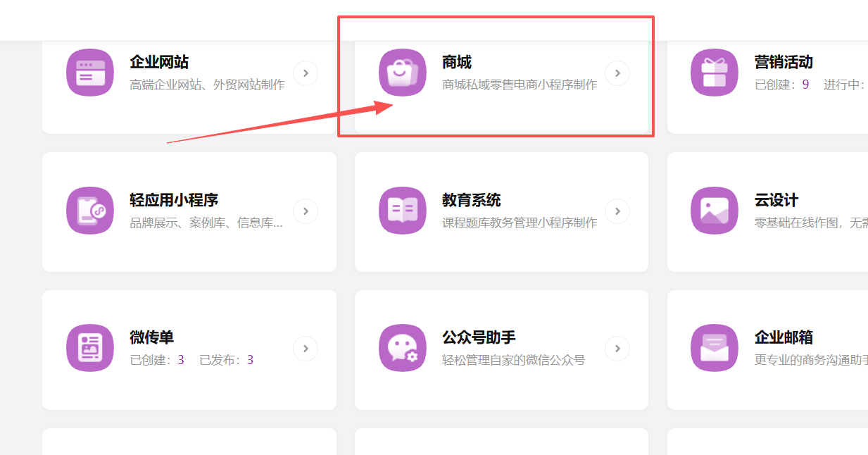This screenshot has height=455, width=868.
Task: Open the 云设计 picture icon
Action: click(715, 211)
